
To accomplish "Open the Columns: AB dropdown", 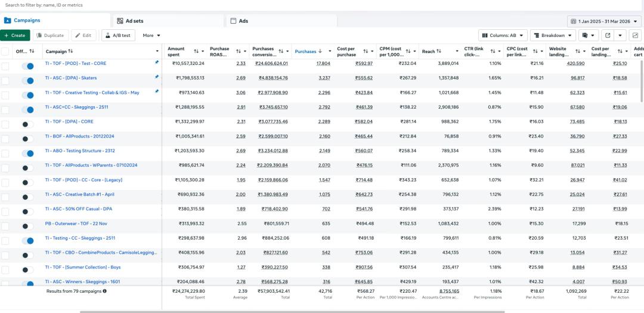I will 503,35.
